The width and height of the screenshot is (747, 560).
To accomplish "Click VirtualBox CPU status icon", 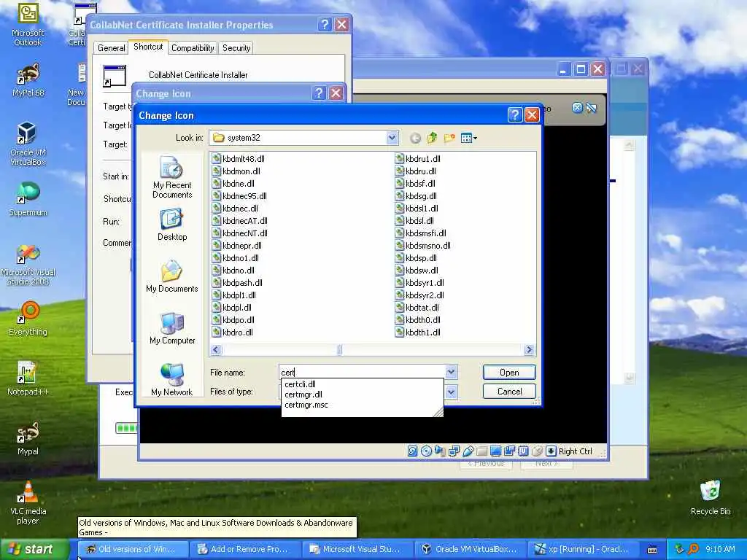I will 523,451.
